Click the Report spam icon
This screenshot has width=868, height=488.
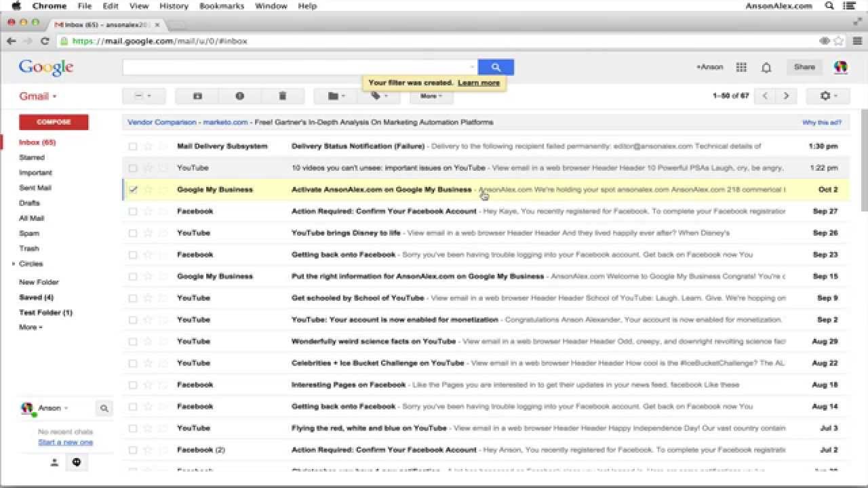tap(239, 96)
